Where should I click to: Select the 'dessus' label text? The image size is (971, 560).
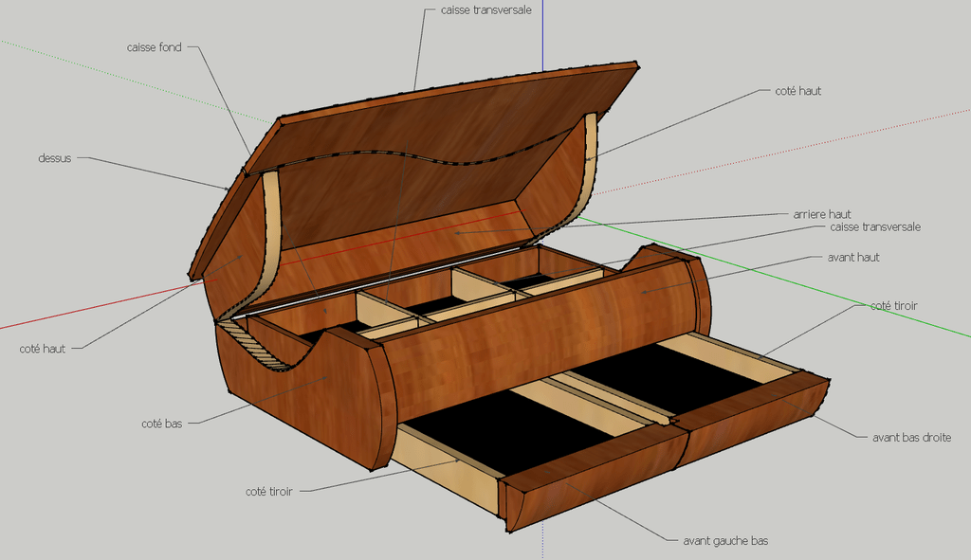pos(54,158)
